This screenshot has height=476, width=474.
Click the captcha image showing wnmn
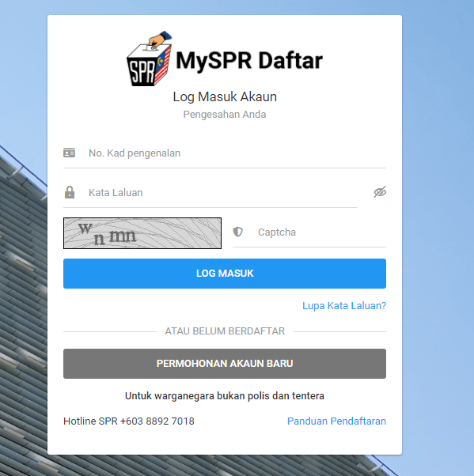click(x=142, y=233)
